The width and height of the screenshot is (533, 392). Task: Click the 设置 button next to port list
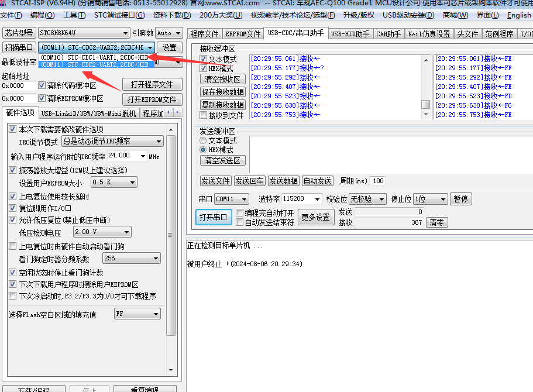pos(169,47)
